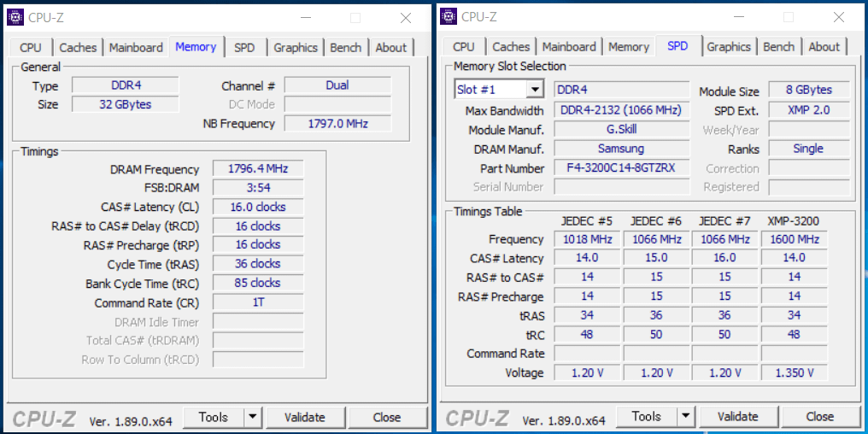Open About tab in left window
The height and width of the screenshot is (434, 868).
[390, 48]
